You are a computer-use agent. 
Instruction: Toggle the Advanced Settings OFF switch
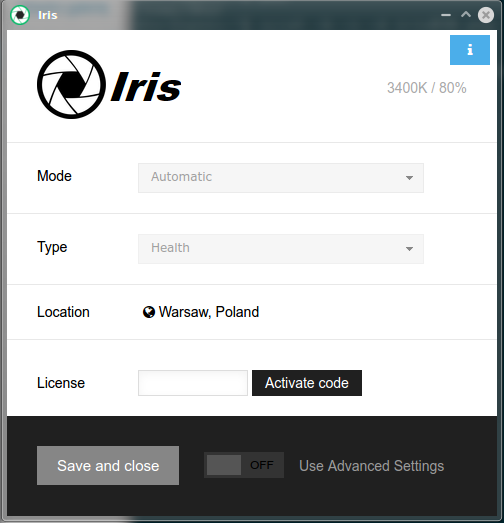[244, 465]
